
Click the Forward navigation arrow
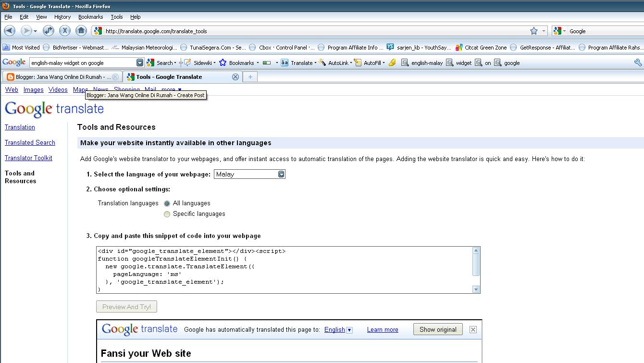(x=26, y=31)
